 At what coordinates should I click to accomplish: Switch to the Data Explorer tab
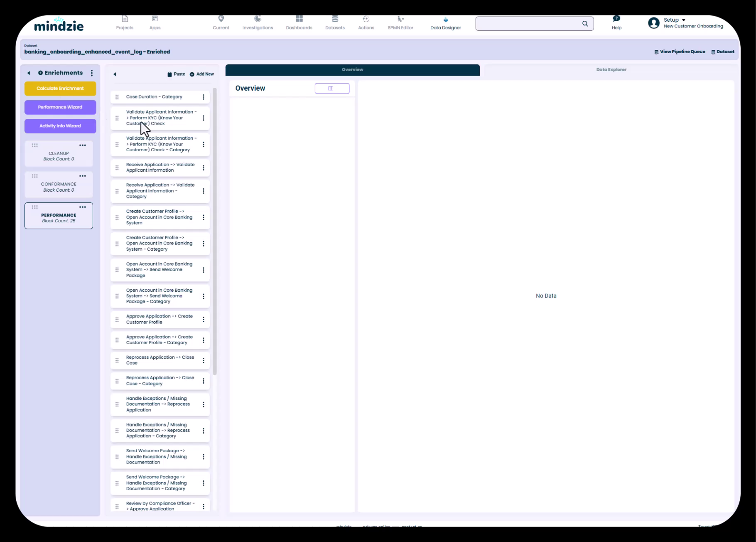(611, 70)
